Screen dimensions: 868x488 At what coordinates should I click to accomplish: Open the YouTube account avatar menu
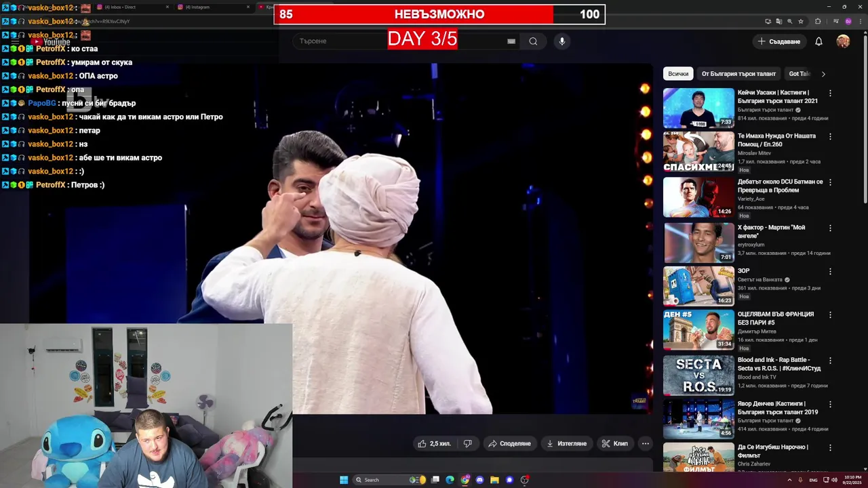(843, 41)
